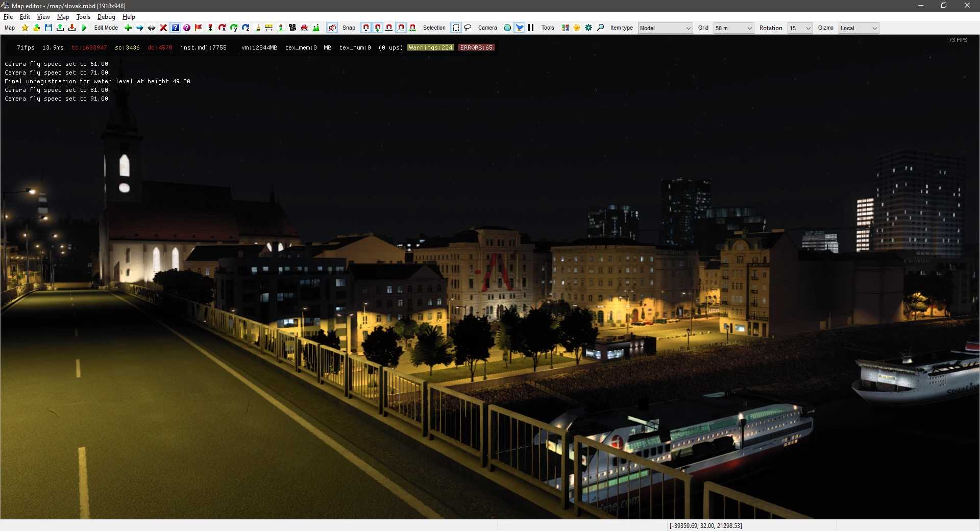Click the magnifying glass search icon

point(600,28)
